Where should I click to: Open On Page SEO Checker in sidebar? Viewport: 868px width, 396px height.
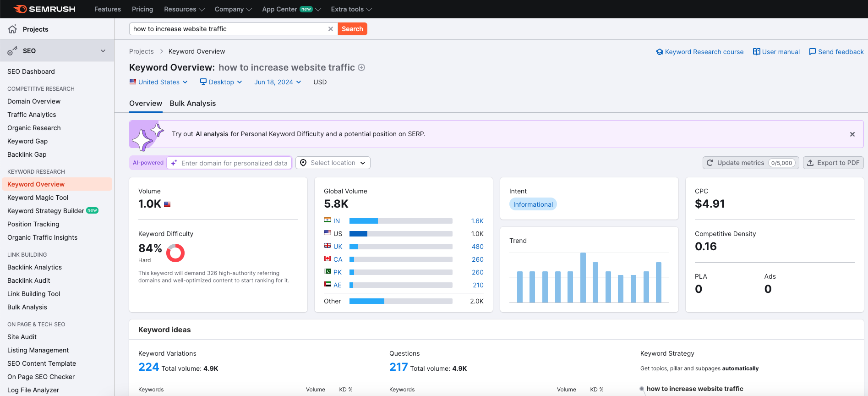[41, 377]
